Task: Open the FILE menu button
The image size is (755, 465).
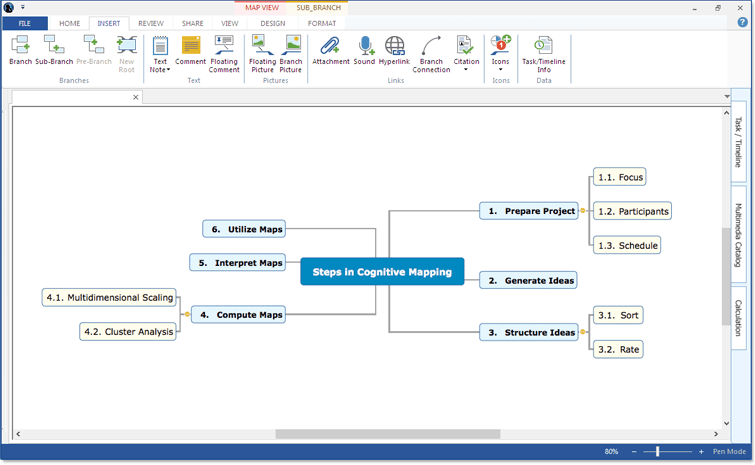Action: pos(24,23)
